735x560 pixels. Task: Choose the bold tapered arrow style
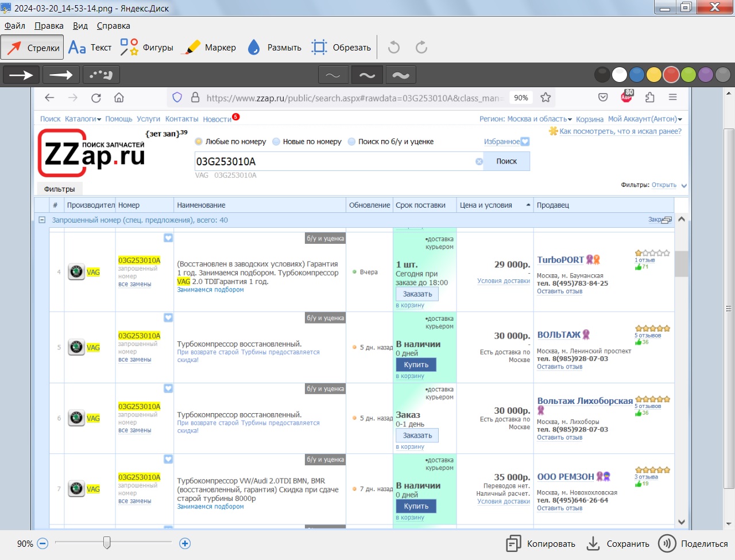click(61, 75)
